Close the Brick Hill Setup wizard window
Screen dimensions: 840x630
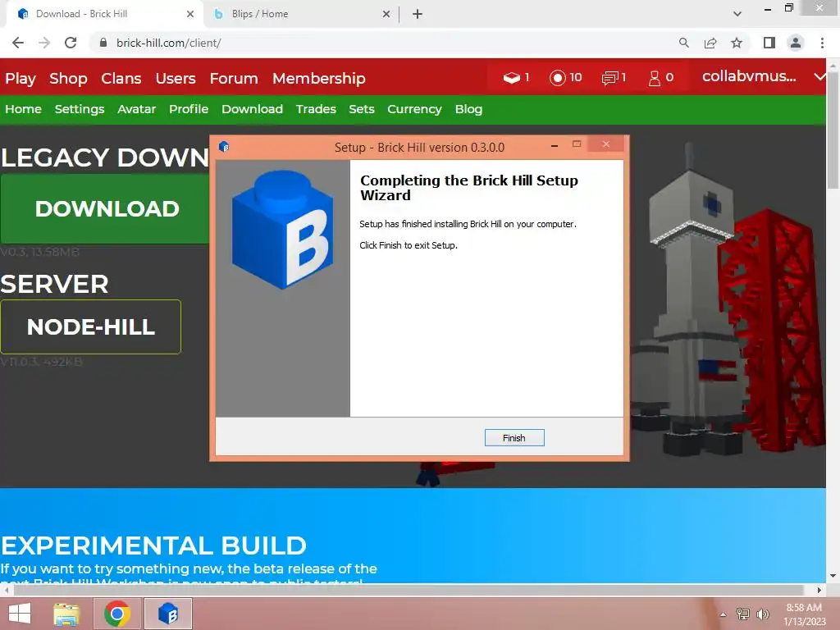(606, 144)
